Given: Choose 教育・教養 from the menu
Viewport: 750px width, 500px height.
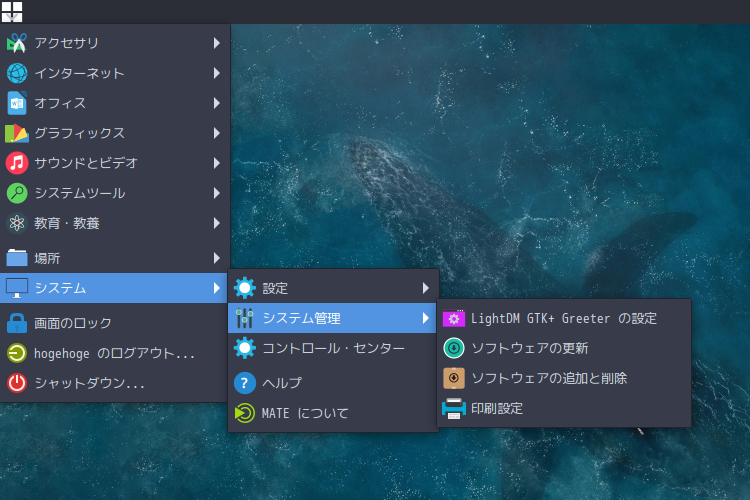Looking at the screenshot, I should [114, 223].
